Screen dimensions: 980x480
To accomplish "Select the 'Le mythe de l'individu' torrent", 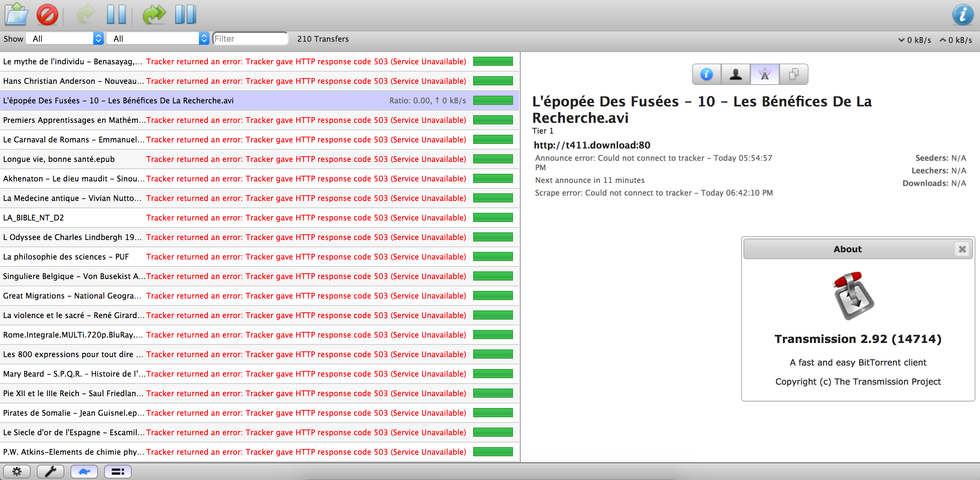I will point(260,62).
